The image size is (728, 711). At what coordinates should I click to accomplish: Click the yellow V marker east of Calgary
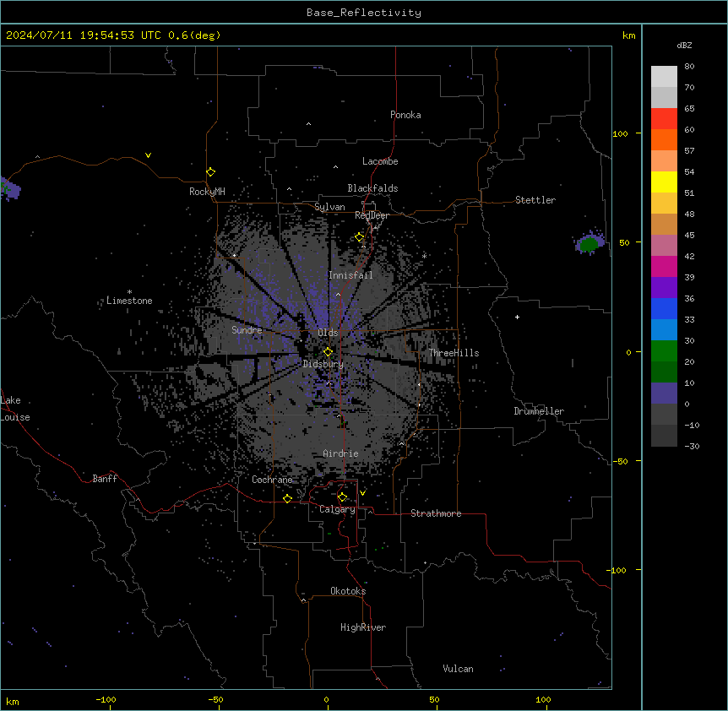pyautogui.click(x=362, y=493)
